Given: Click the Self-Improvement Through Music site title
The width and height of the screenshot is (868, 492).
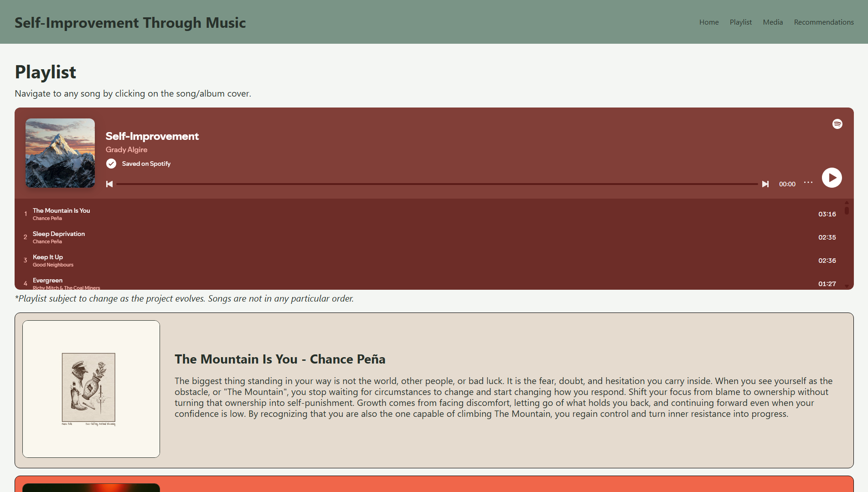Looking at the screenshot, I should tap(130, 22).
